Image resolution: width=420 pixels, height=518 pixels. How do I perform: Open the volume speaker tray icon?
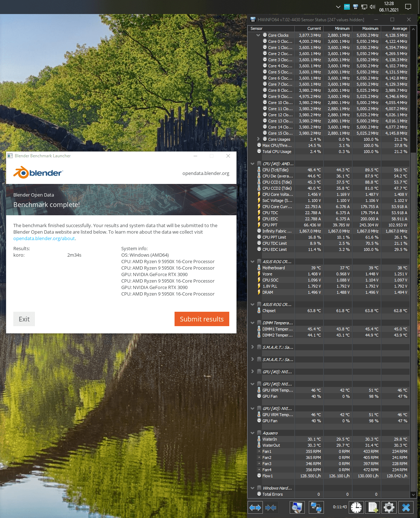pyautogui.click(x=372, y=7)
